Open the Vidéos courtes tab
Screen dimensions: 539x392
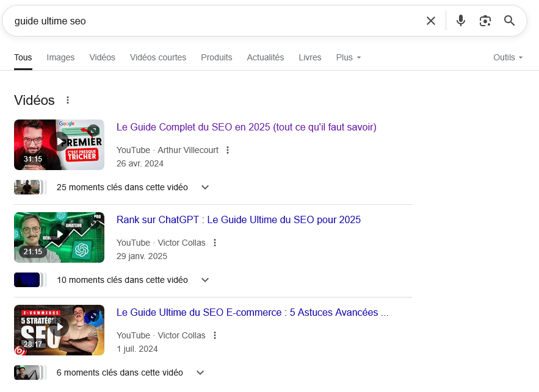(x=157, y=57)
